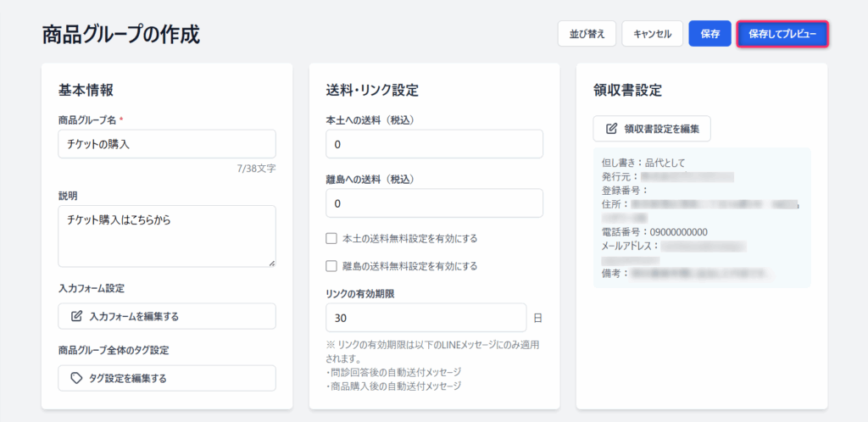Select the 離島への送料 input field
The width and height of the screenshot is (868, 422).
[434, 203]
